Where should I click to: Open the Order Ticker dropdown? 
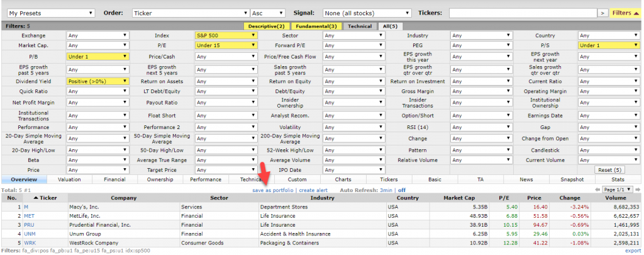tap(191, 13)
